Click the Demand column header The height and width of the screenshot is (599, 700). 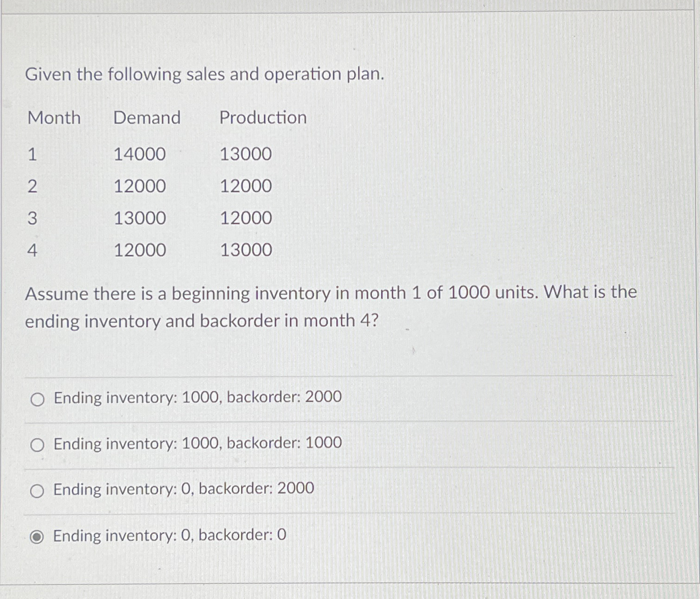(147, 117)
